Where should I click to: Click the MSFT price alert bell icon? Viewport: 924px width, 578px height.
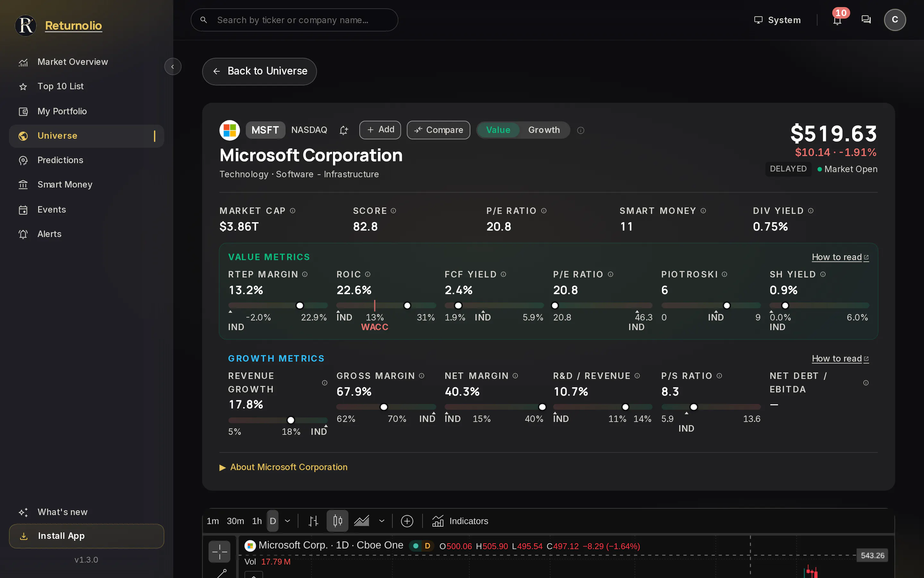pos(344,130)
